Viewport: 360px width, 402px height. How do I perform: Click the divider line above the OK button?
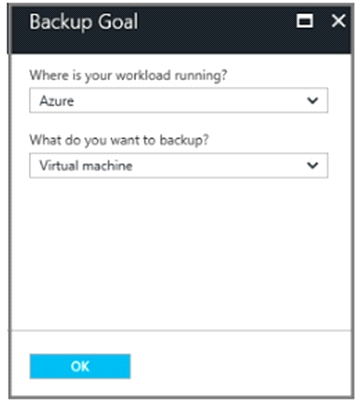click(x=181, y=330)
